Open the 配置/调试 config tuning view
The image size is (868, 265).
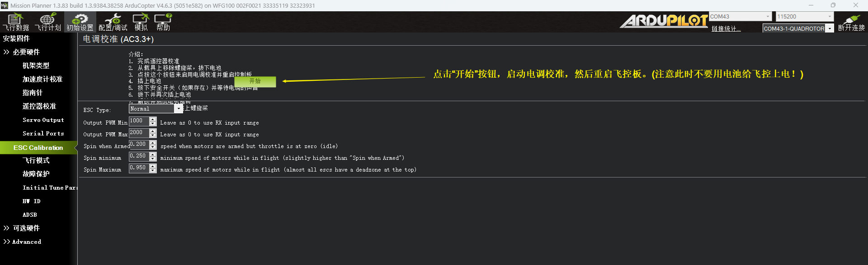point(113,22)
